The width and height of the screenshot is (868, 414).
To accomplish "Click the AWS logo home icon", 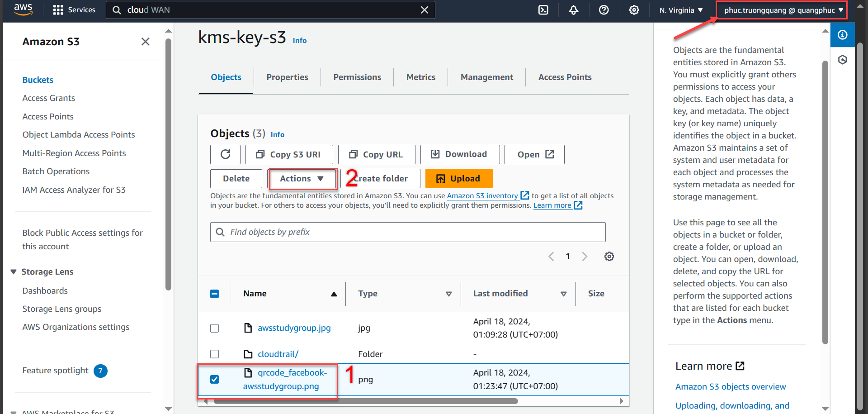I will point(23,10).
